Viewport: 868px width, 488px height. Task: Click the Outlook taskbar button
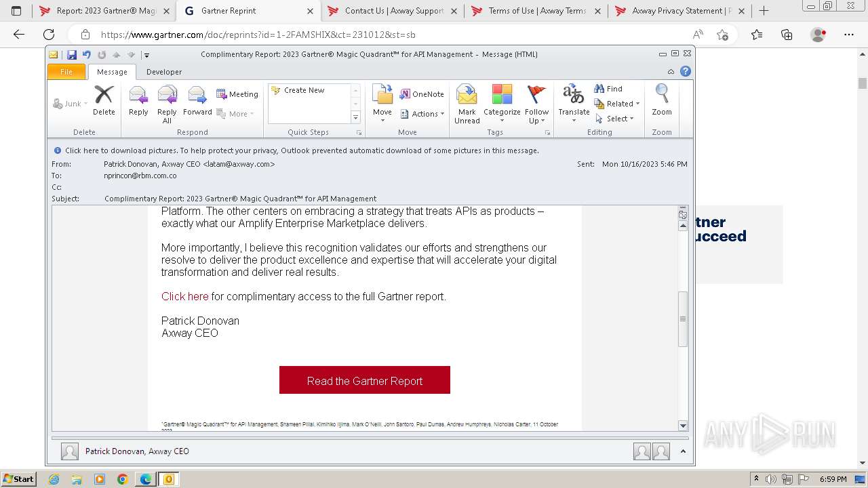click(169, 479)
